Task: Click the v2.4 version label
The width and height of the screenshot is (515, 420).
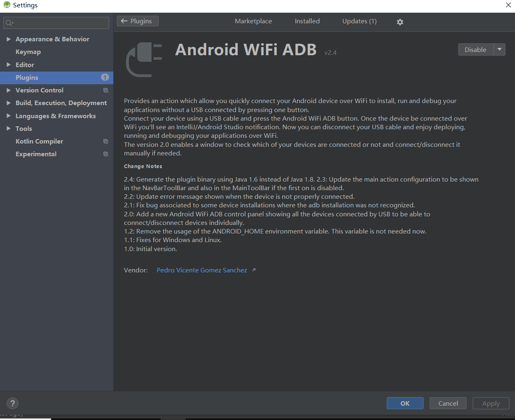Action: [331, 53]
